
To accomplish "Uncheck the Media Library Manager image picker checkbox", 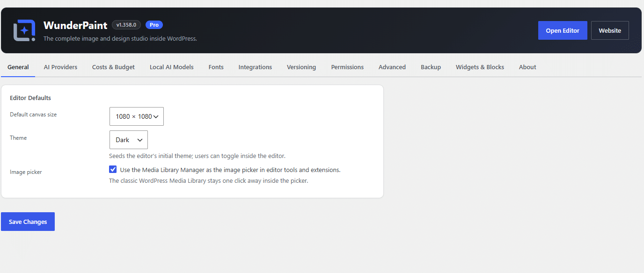I will tap(113, 170).
